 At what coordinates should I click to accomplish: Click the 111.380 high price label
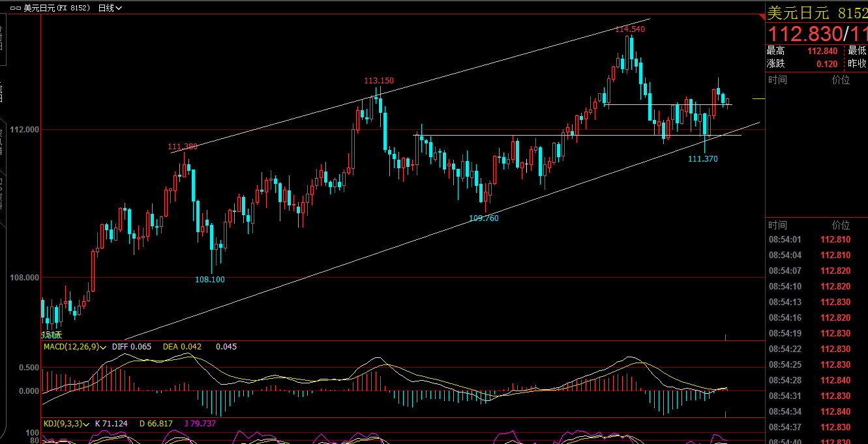click(183, 147)
